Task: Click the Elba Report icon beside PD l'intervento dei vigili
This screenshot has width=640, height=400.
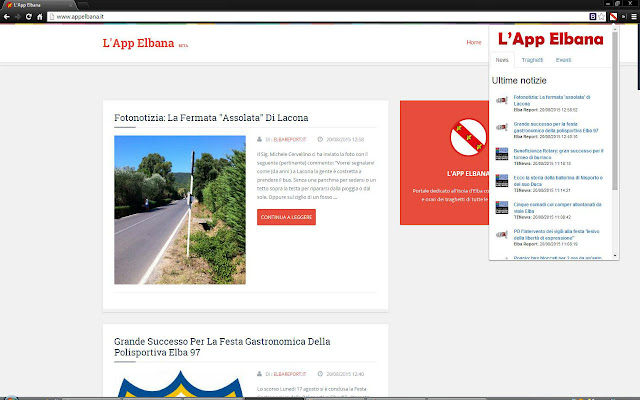Action: [502, 235]
